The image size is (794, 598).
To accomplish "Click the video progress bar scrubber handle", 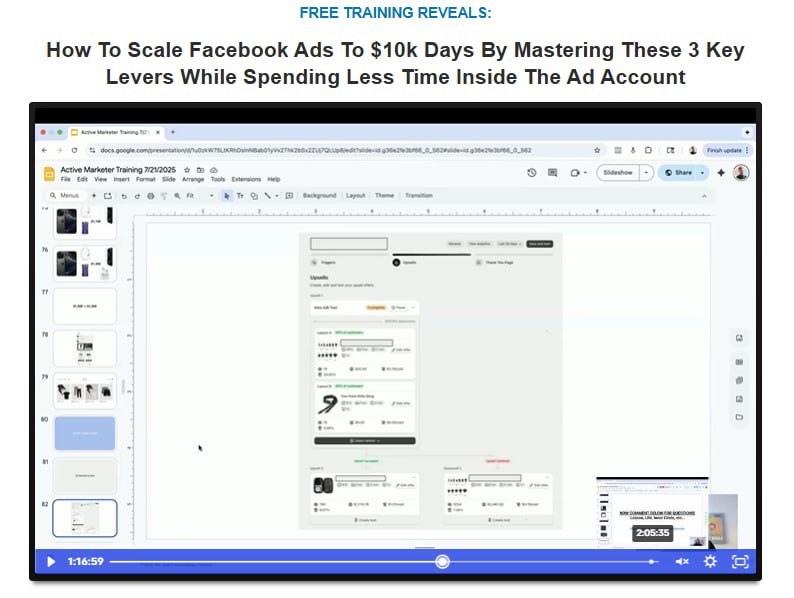I will (442, 562).
